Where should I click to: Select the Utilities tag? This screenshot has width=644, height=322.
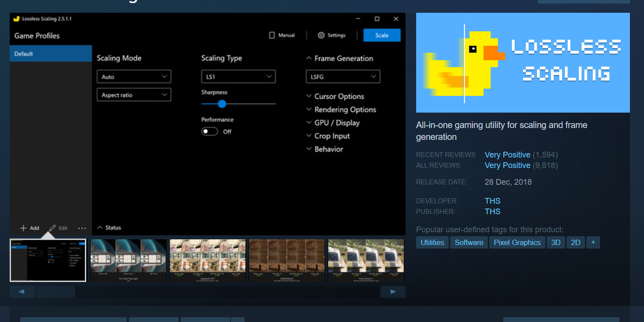pyautogui.click(x=432, y=242)
